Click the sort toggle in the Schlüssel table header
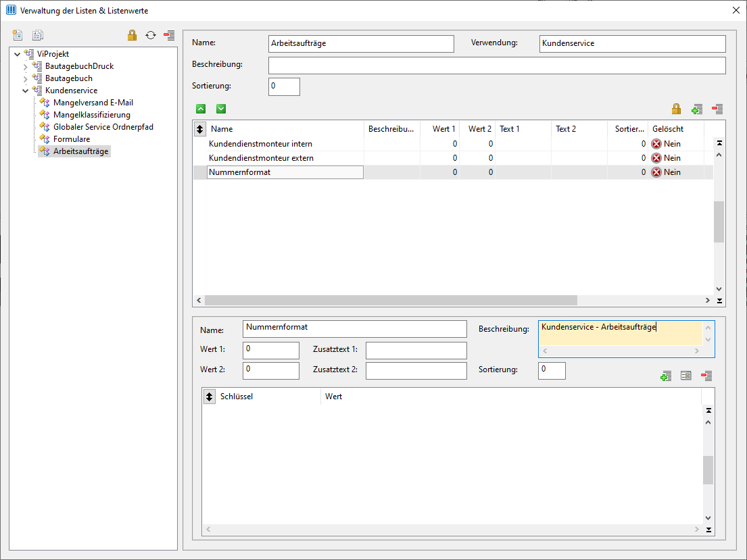The width and height of the screenshot is (747, 560). pos(209,397)
